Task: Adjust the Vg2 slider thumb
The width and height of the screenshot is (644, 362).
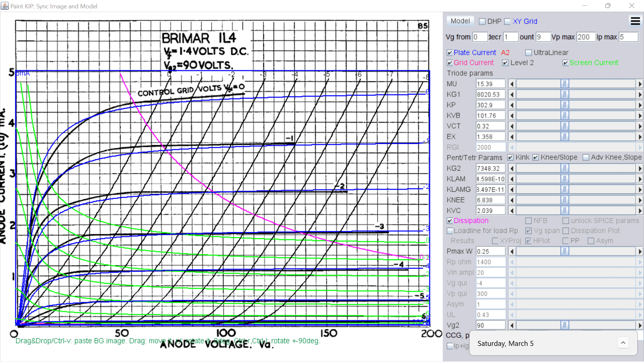Action: pyautogui.click(x=565, y=325)
